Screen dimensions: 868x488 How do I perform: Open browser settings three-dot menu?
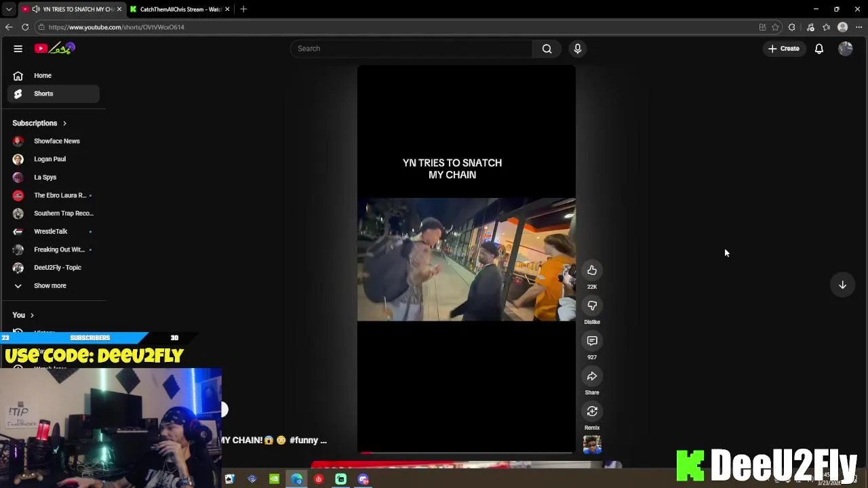[x=859, y=27]
